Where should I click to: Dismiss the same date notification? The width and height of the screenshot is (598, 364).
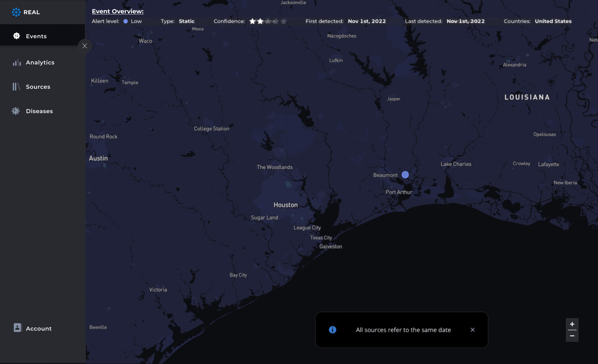(x=472, y=330)
